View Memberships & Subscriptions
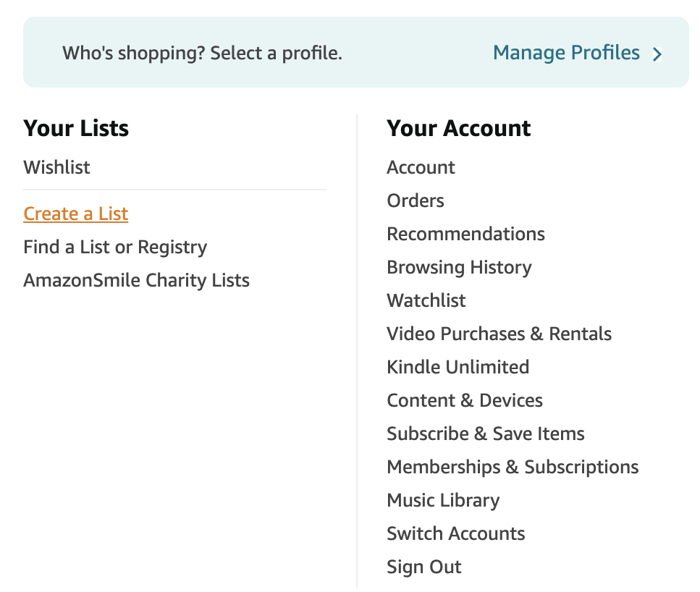Screen dimensions: 700x592 point(513,467)
